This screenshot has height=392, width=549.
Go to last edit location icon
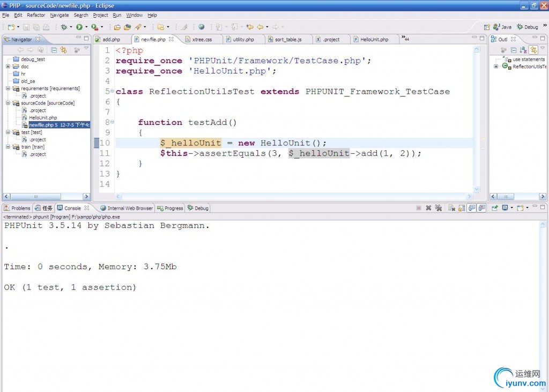(x=250, y=27)
